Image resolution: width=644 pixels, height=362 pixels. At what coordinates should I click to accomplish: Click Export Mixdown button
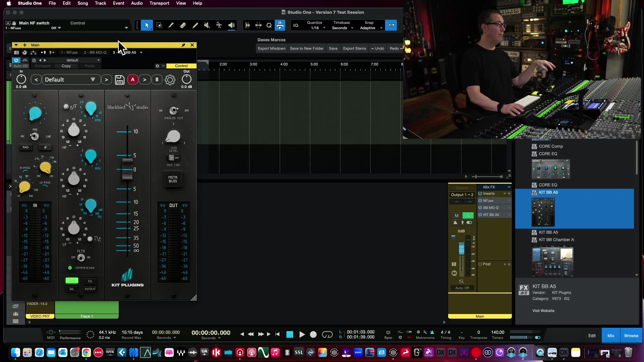272,48
